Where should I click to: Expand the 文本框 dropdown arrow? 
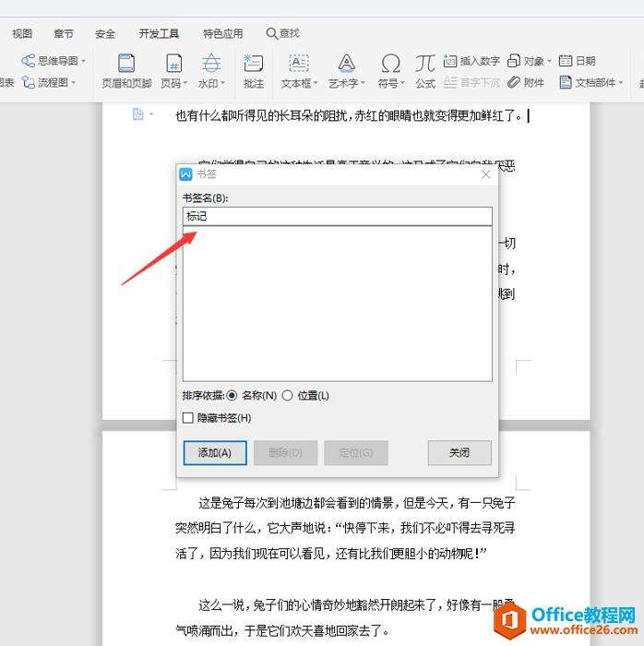coord(316,83)
